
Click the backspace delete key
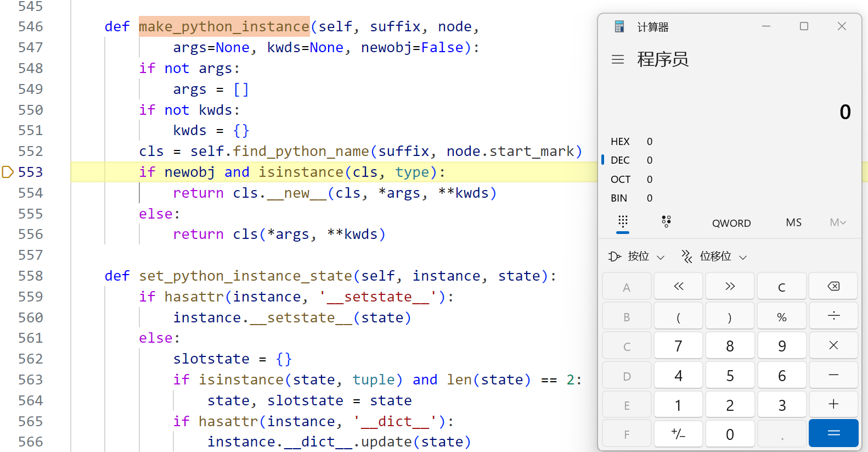pyautogui.click(x=833, y=286)
